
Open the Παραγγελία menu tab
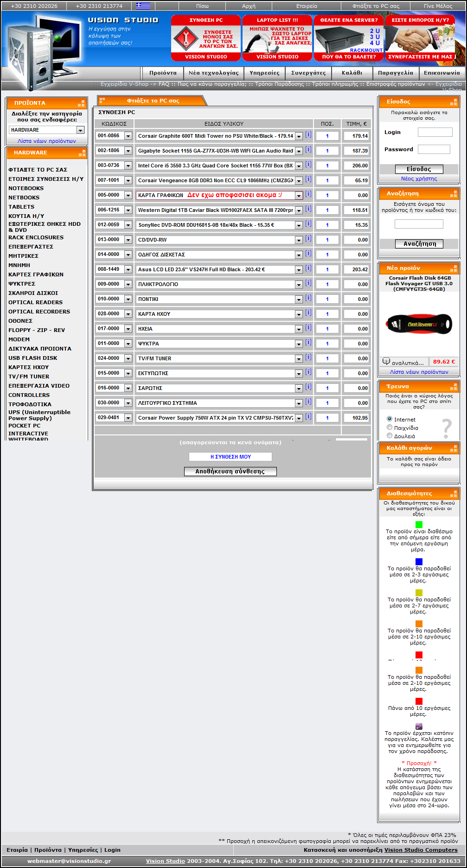click(396, 73)
